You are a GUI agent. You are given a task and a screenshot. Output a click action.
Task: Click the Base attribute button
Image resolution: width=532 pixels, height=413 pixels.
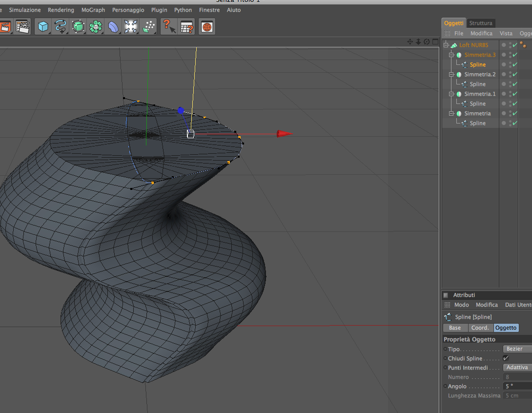click(x=455, y=328)
